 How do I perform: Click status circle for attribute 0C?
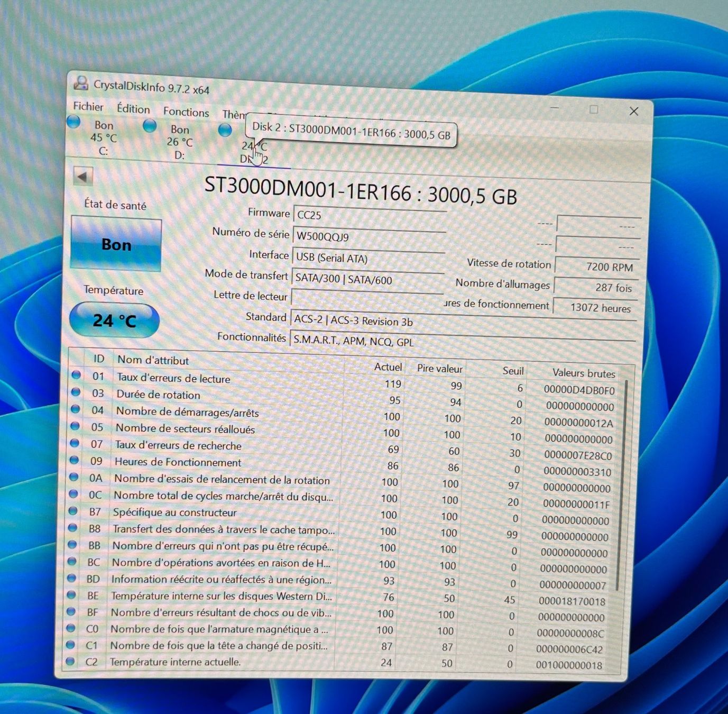tap(73, 493)
